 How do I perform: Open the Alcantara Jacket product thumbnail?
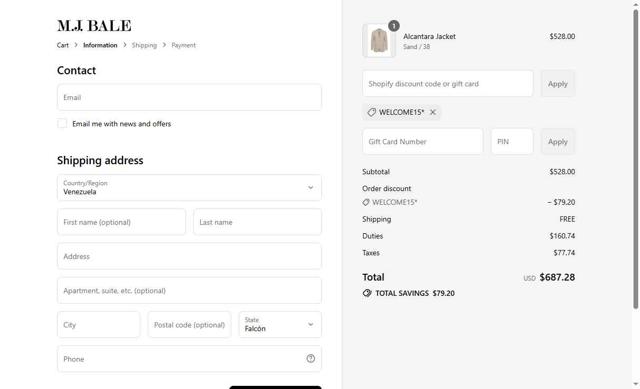coord(379,40)
